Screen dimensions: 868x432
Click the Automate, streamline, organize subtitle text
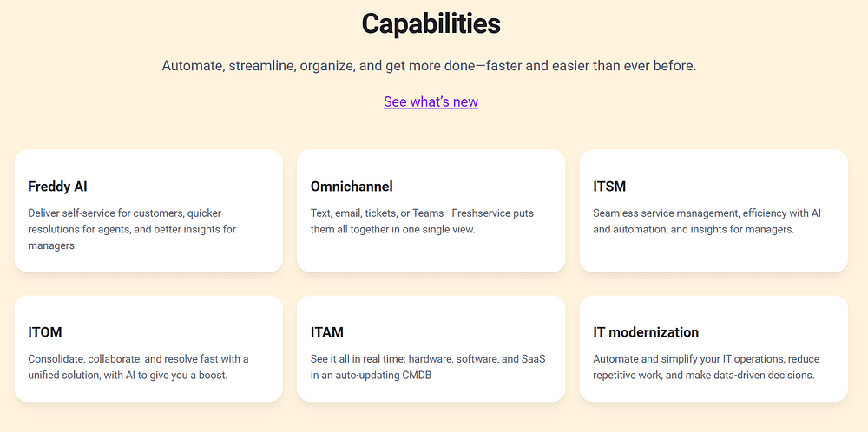[429, 66]
